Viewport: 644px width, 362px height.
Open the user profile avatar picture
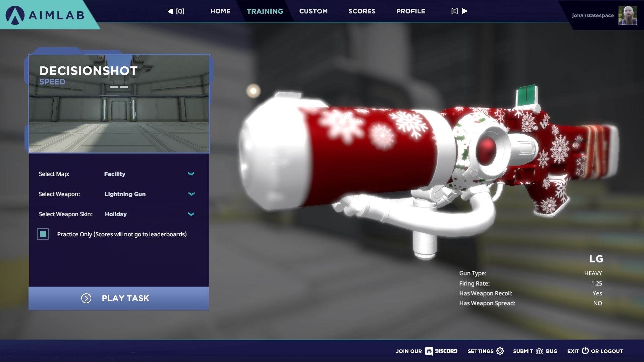click(628, 15)
